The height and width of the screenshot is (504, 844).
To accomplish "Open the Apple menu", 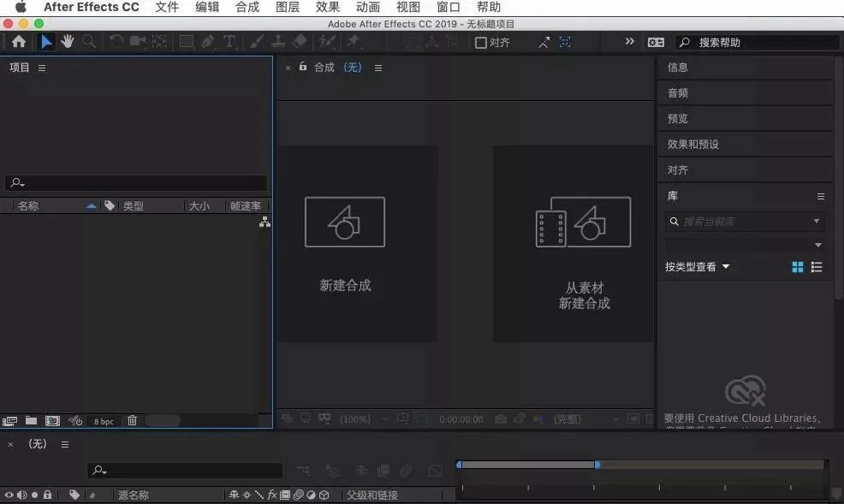I will [x=21, y=7].
